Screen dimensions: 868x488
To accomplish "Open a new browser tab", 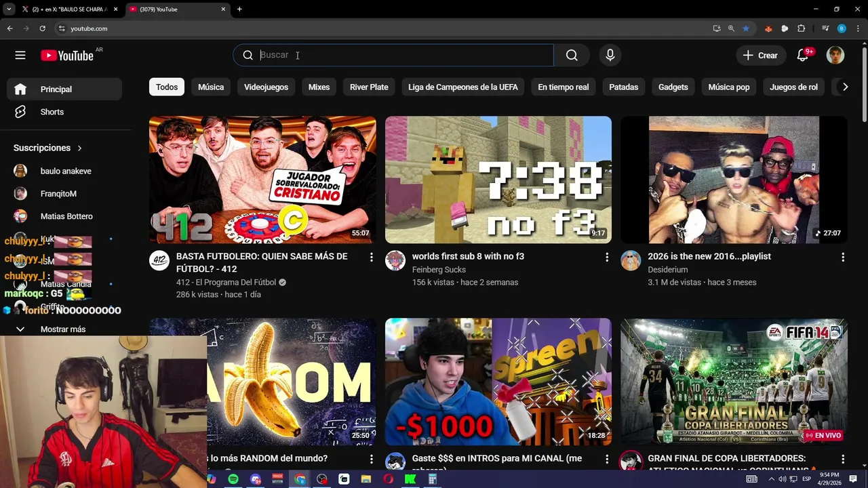I will tap(239, 9).
